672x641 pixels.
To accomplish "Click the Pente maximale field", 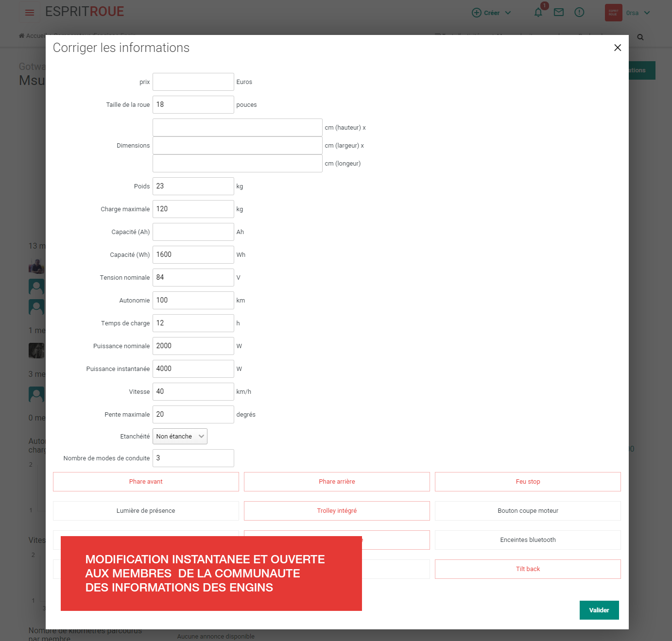I will tap(193, 414).
